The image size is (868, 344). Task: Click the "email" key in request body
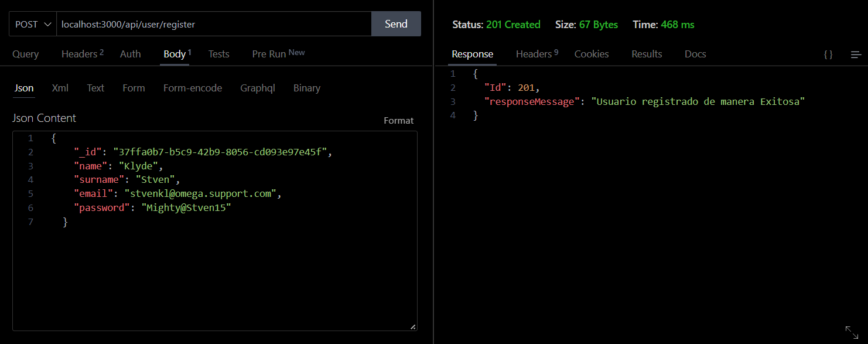click(x=94, y=194)
